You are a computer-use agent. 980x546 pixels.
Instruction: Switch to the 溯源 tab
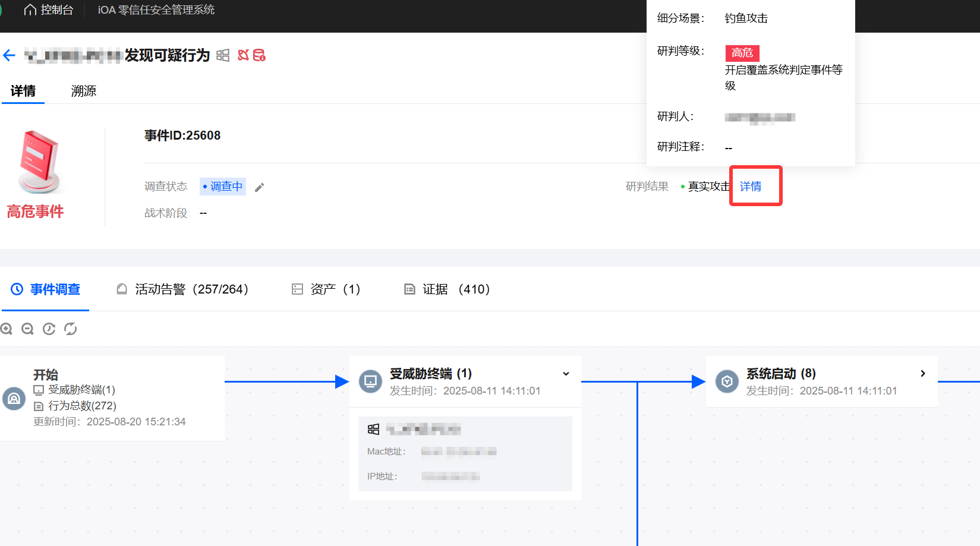(84, 91)
